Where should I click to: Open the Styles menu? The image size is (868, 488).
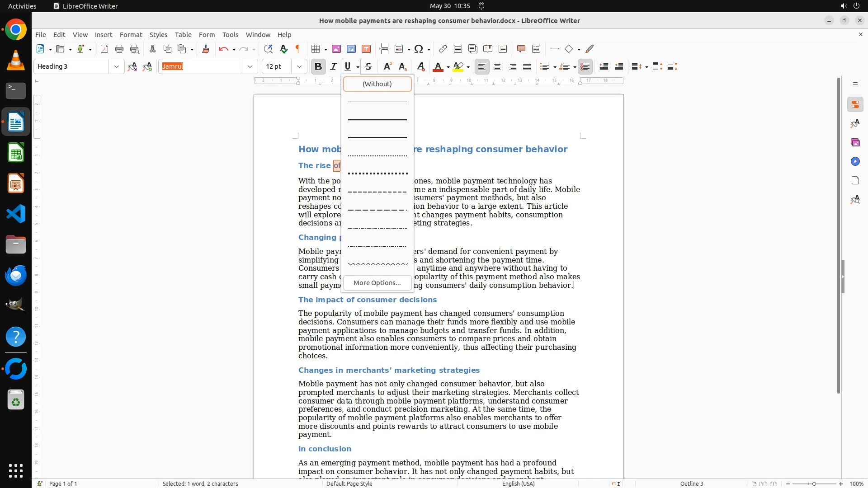click(158, 34)
